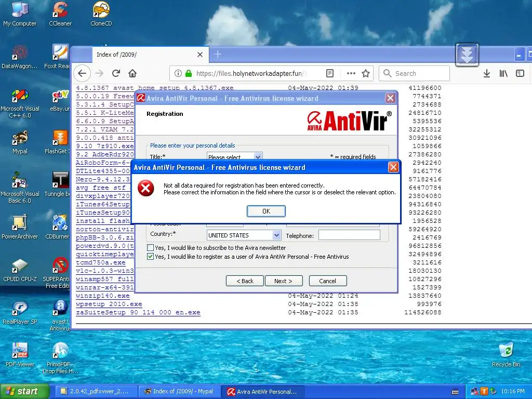The image size is (532, 399).
Task: Toggle the browser sidebar icon
Action: coord(520,73)
